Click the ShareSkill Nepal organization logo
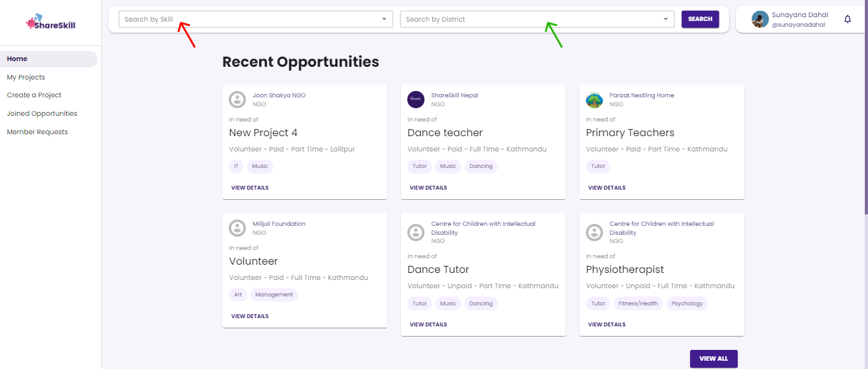Screen dimensions: 868x369 click(416, 99)
